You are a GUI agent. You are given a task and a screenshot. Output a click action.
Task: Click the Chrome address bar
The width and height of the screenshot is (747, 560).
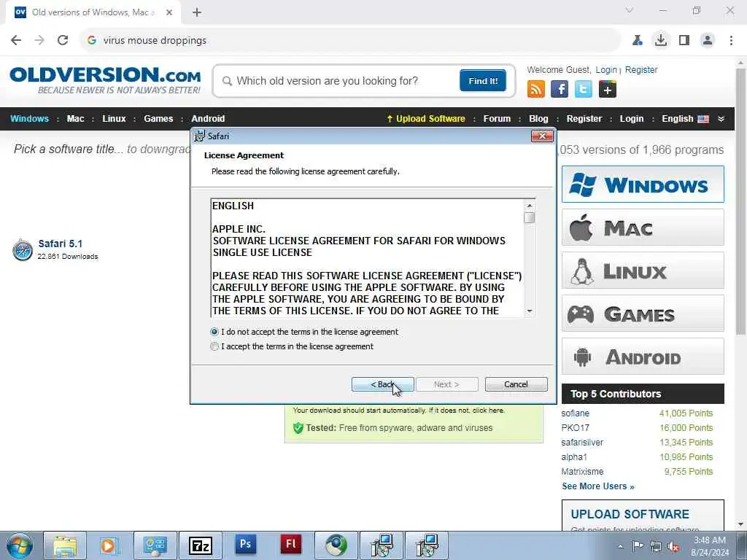[x=350, y=41]
